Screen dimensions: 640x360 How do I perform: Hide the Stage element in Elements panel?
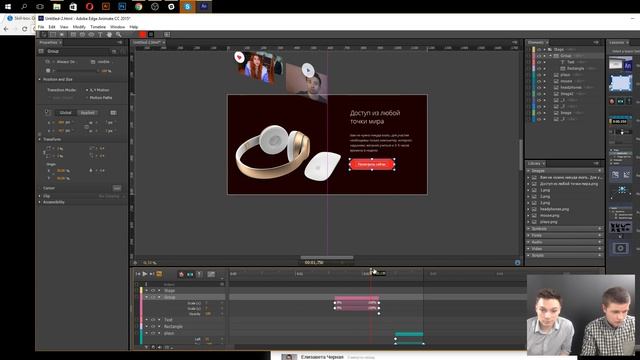pos(539,49)
